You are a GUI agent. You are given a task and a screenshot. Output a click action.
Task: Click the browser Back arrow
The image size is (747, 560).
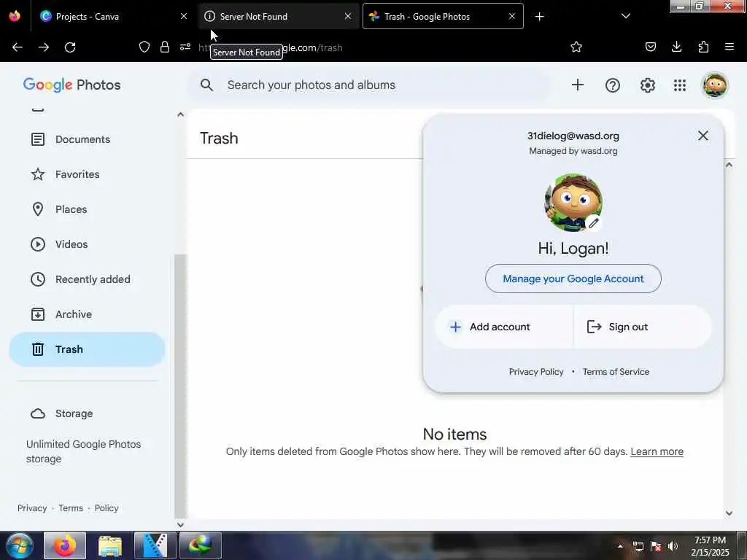18,47
